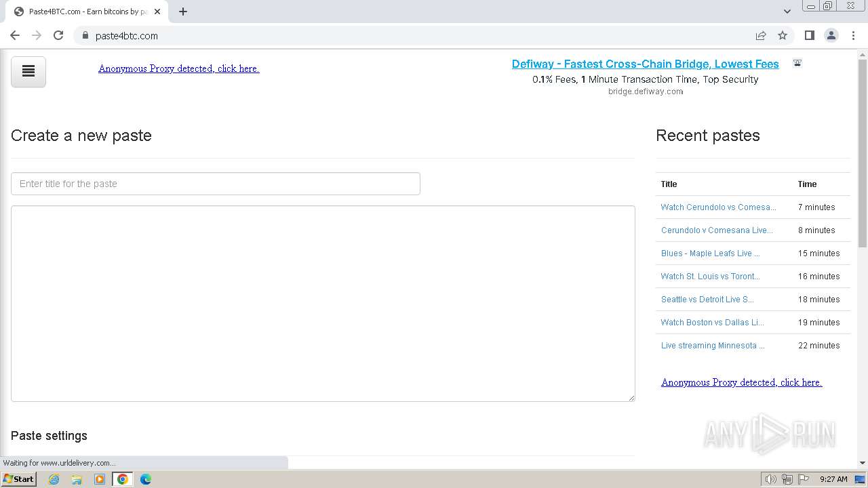This screenshot has width=868, height=488.
Task: Click the Time column header
Action: (807, 184)
